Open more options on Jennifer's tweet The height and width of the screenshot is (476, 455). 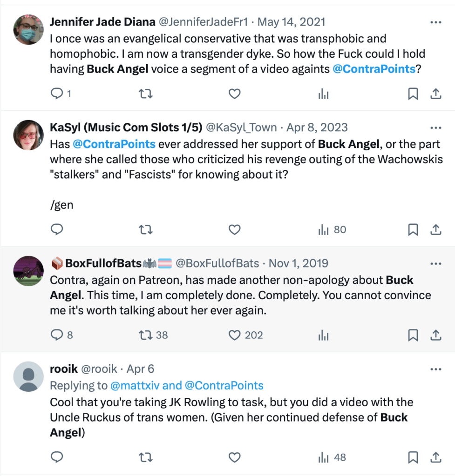435,22
